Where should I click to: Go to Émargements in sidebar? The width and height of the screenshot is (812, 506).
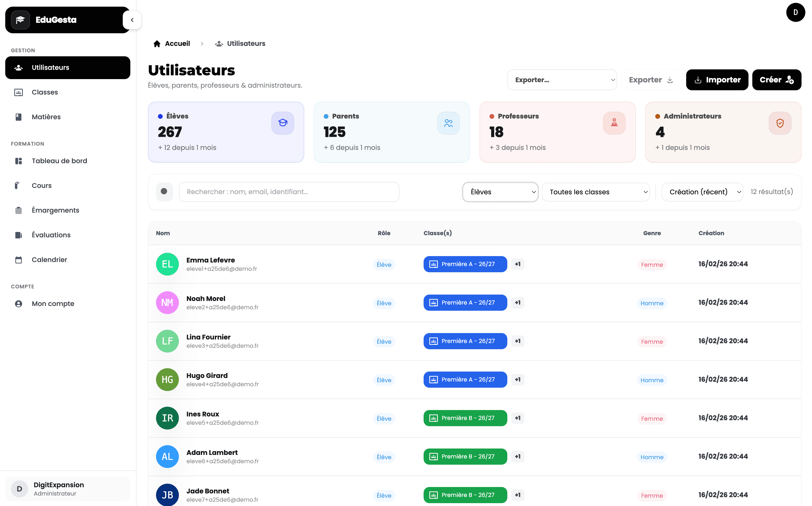(x=55, y=210)
